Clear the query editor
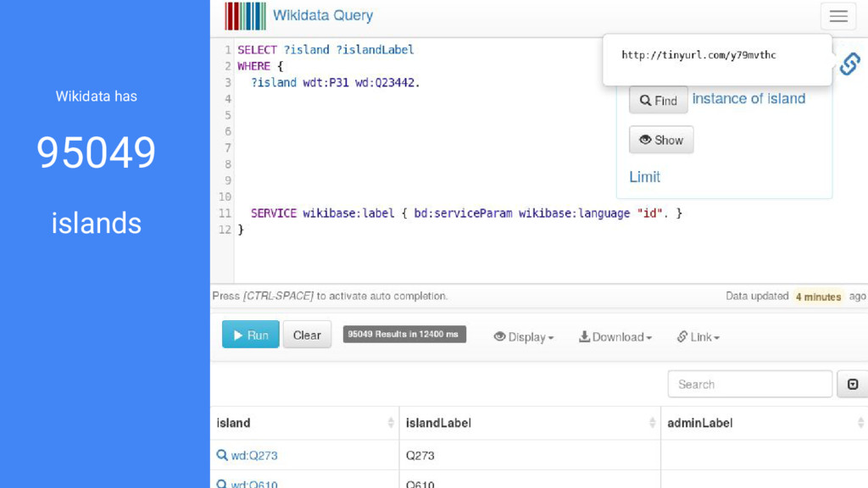Image resolution: width=868 pixels, height=488 pixels. (307, 335)
